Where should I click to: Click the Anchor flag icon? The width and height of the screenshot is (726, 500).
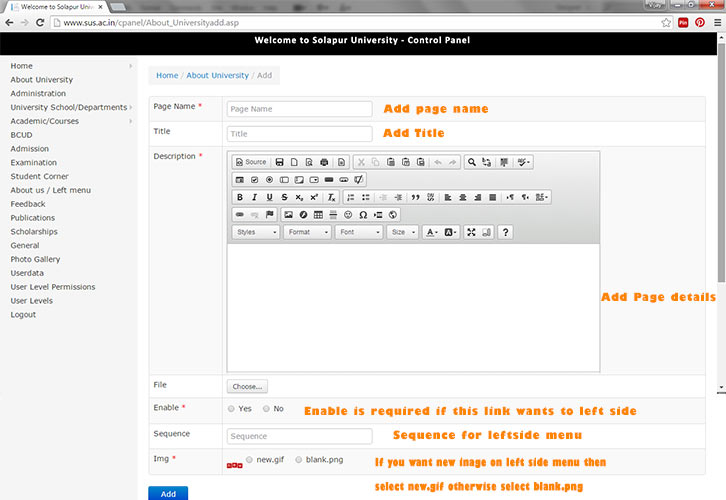269,215
